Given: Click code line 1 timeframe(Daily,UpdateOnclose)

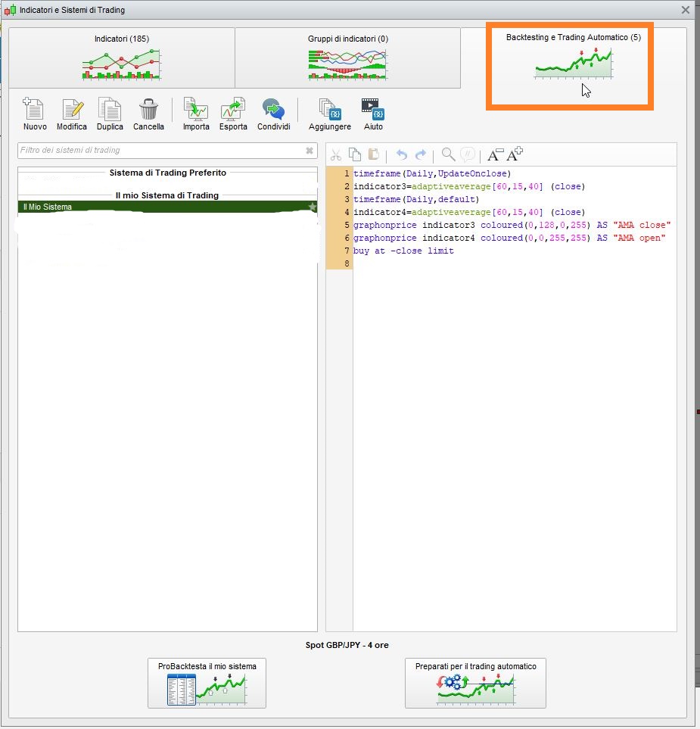Looking at the screenshot, I should pyautogui.click(x=432, y=173).
